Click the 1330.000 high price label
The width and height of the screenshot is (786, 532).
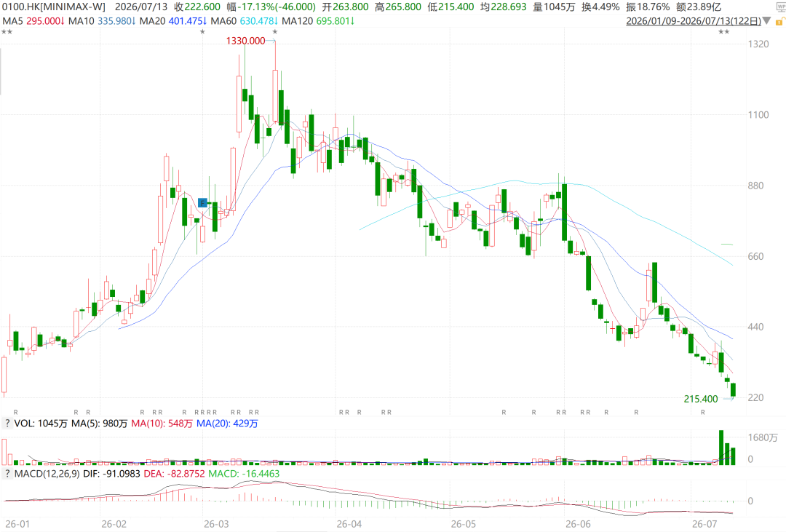click(x=246, y=41)
